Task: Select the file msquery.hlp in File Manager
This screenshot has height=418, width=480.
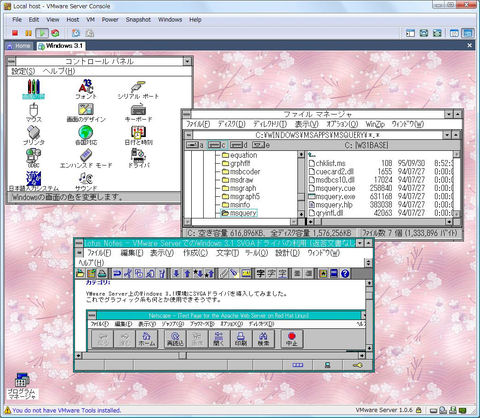Action: [x=331, y=205]
